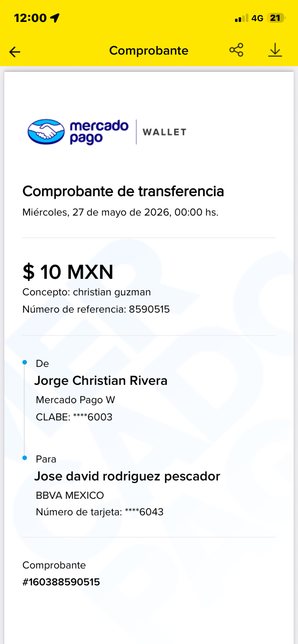The image size is (298, 644).
Task: Tap sender name Jorge Christian Rivera
Action: point(101,381)
